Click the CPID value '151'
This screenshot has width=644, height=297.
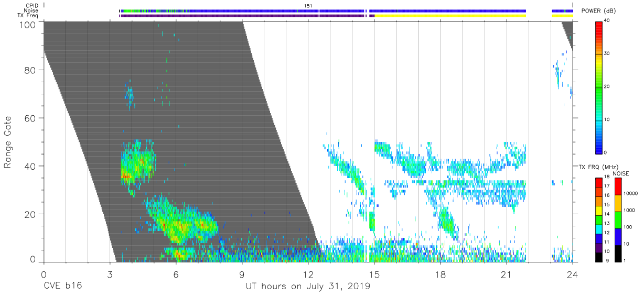308,5
